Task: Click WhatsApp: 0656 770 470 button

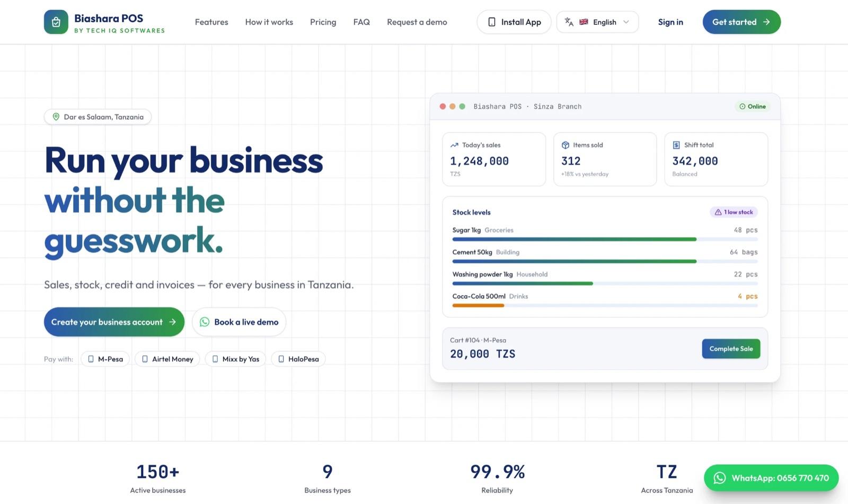Action: (x=771, y=478)
